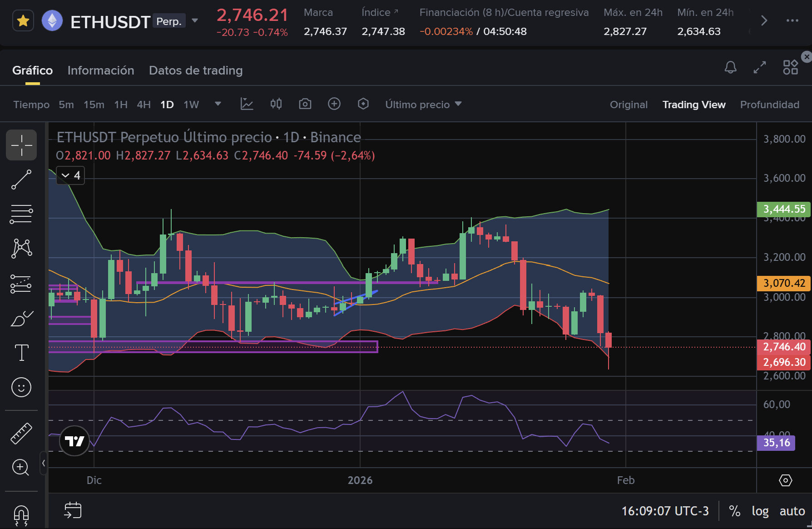Open the Datos de trading tab
Viewport: 812px width, 529px height.
pyautogui.click(x=196, y=70)
